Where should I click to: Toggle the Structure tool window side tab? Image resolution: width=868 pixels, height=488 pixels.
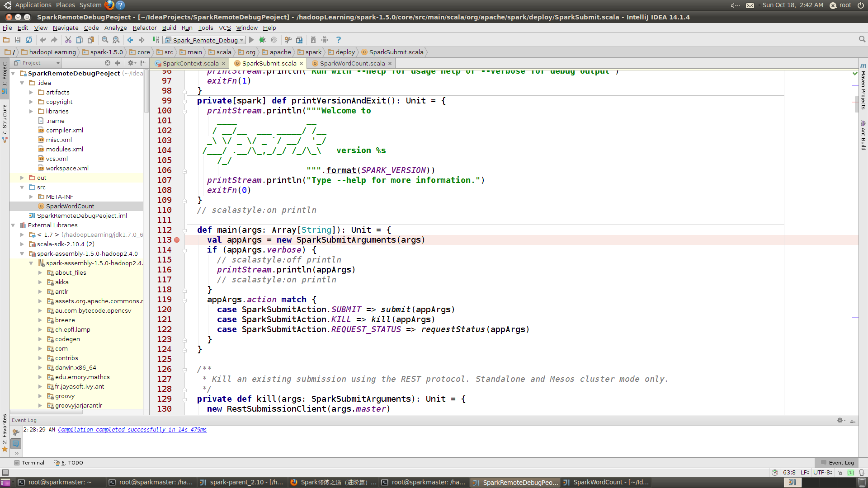pyautogui.click(x=5, y=123)
